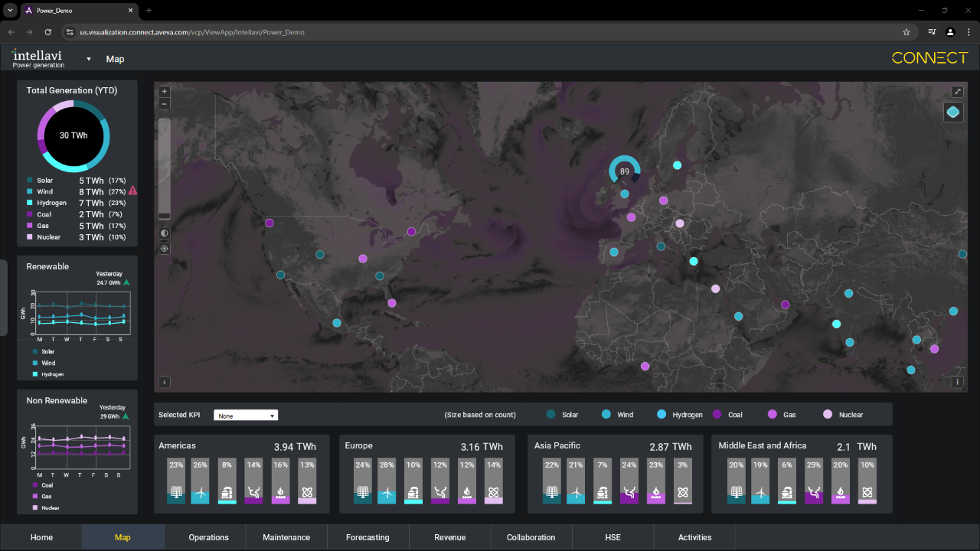Click the browser address bar URL
This screenshot has width=980, height=551.
(192, 32)
